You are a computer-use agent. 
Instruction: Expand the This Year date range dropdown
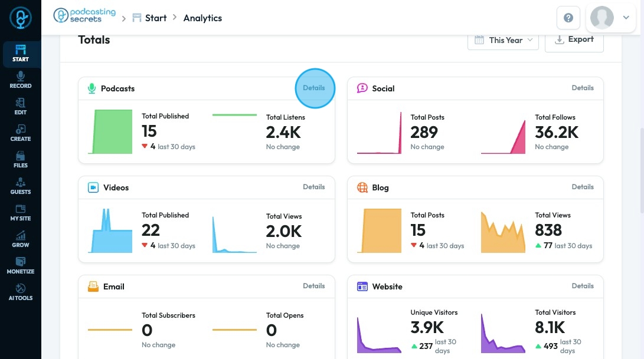pyautogui.click(x=503, y=40)
